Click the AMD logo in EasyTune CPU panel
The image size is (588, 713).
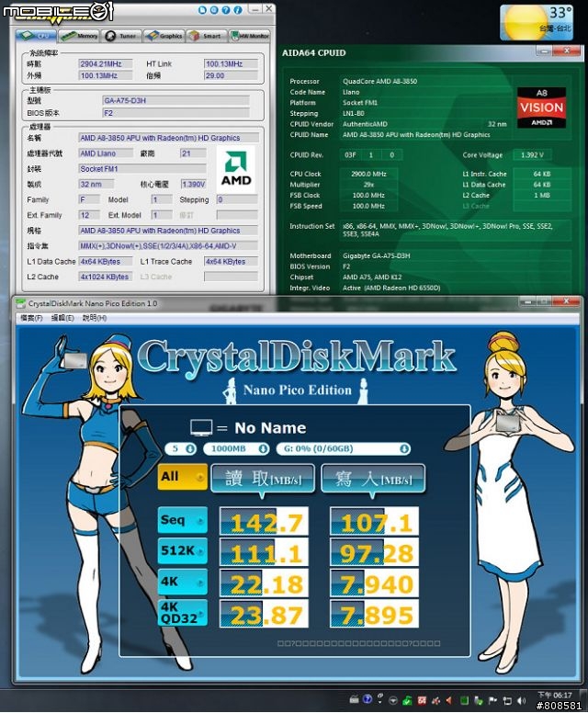pyautogui.click(x=236, y=169)
